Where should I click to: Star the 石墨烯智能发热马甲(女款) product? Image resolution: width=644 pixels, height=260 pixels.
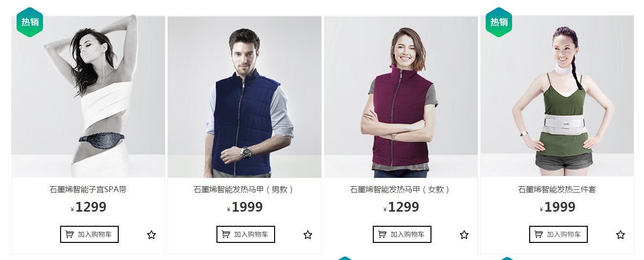464,235
